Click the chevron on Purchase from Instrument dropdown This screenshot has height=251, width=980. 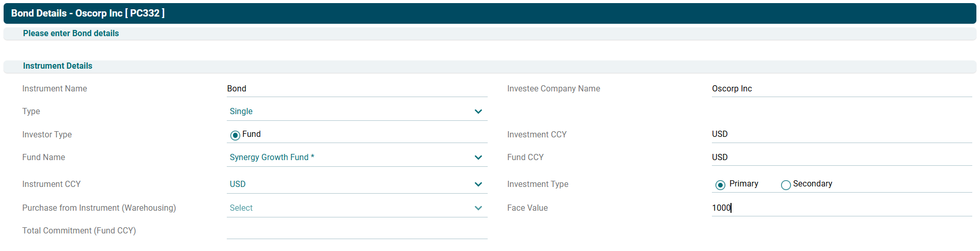(478, 208)
